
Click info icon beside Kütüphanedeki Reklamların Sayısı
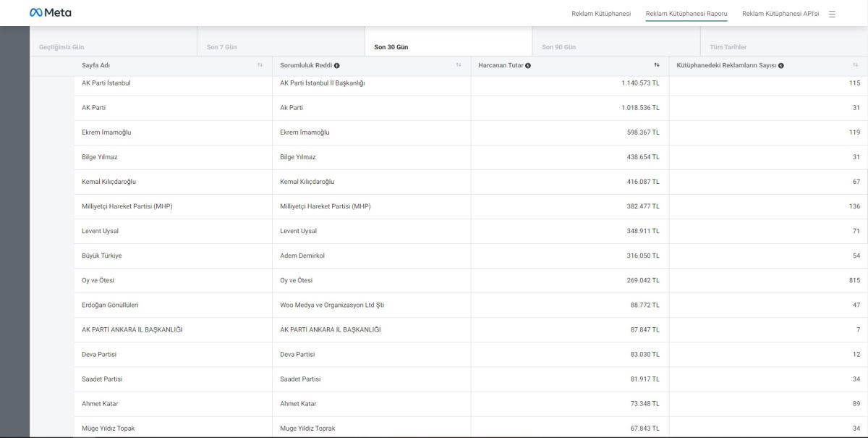781,66
